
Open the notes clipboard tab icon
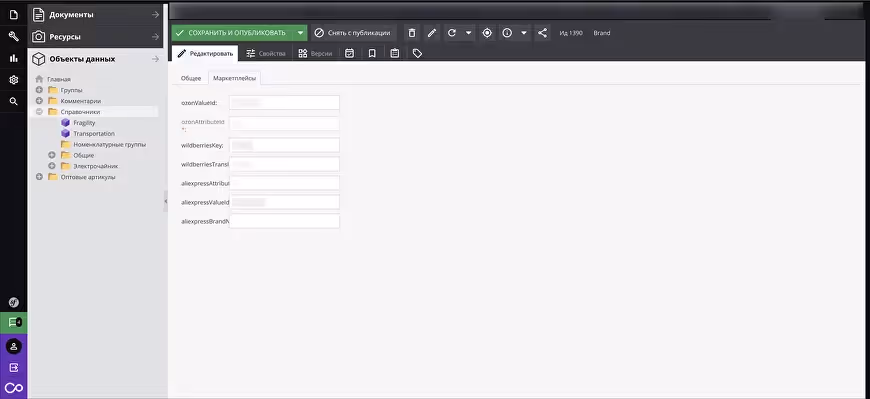[x=394, y=53]
